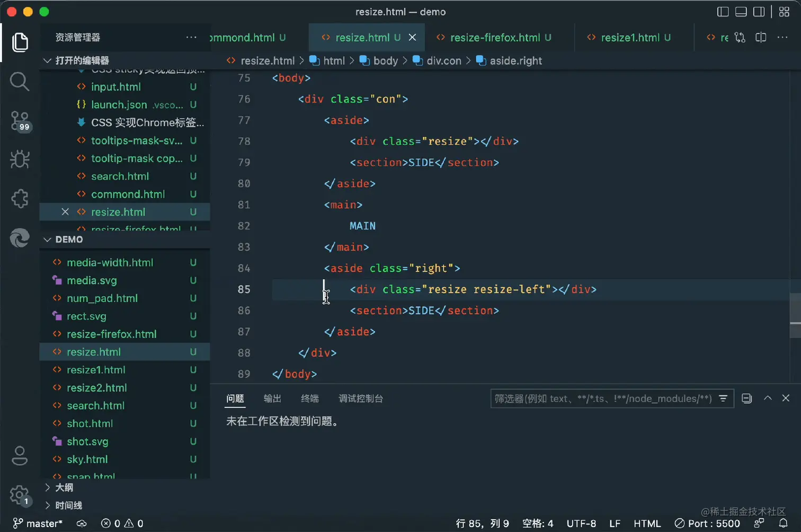Open errors and warnings count in status bar
Screen dimensions: 801x532
[x=122, y=524]
